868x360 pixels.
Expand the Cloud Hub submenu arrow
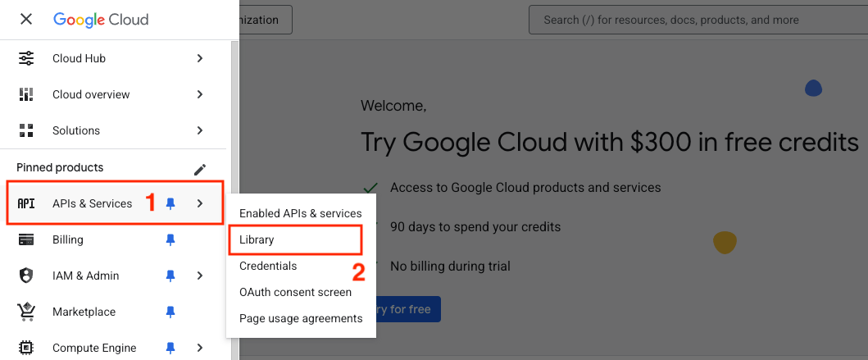tap(200, 58)
